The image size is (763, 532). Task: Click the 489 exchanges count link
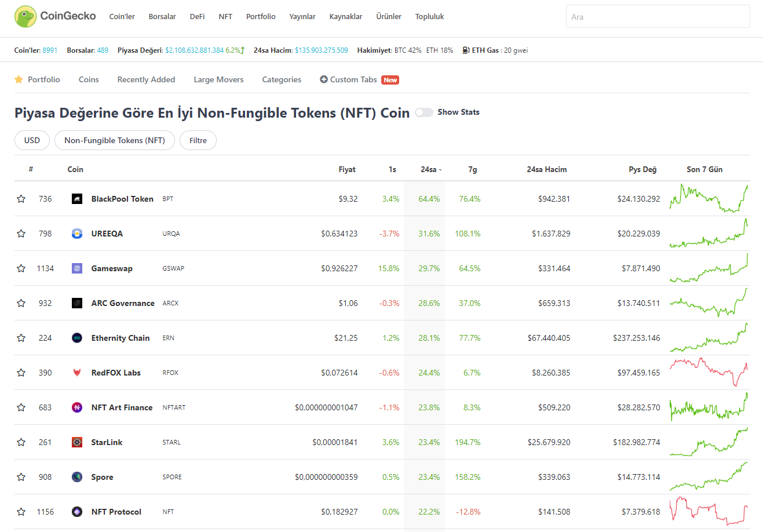103,50
